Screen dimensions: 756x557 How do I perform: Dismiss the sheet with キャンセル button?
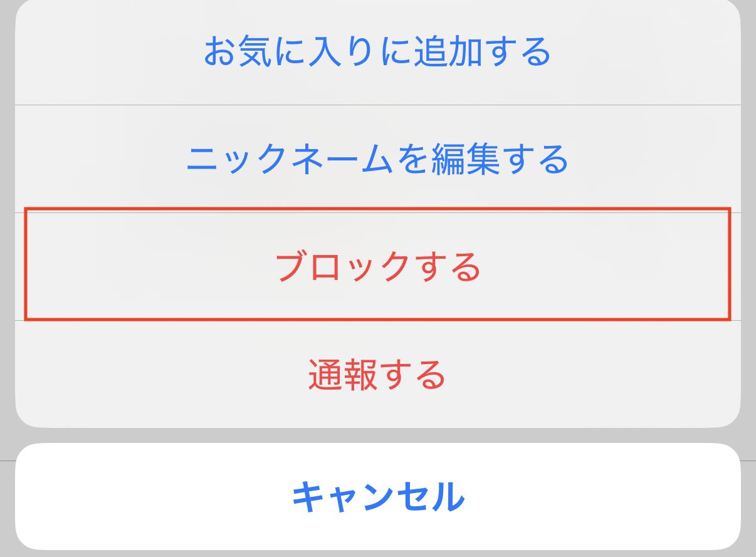pyautogui.click(x=377, y=497)
